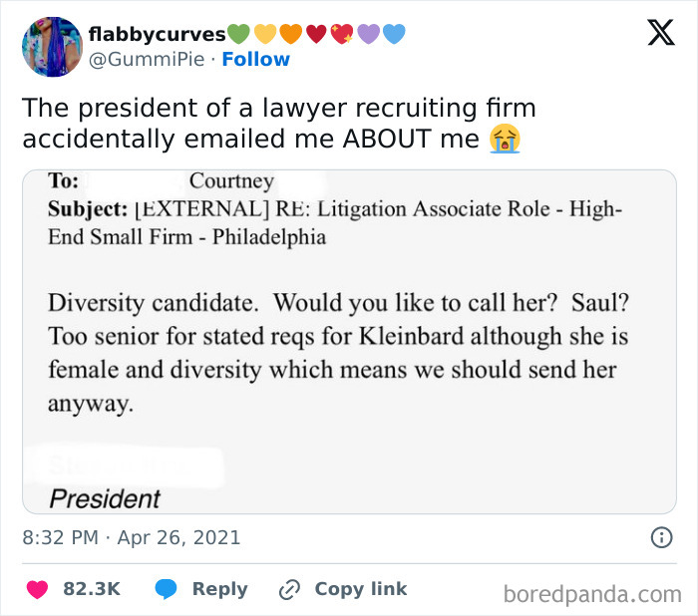
Task: Open the 8:32 PM Apr 26, 2021 timestamp
Action: click(x=131, y=537)
